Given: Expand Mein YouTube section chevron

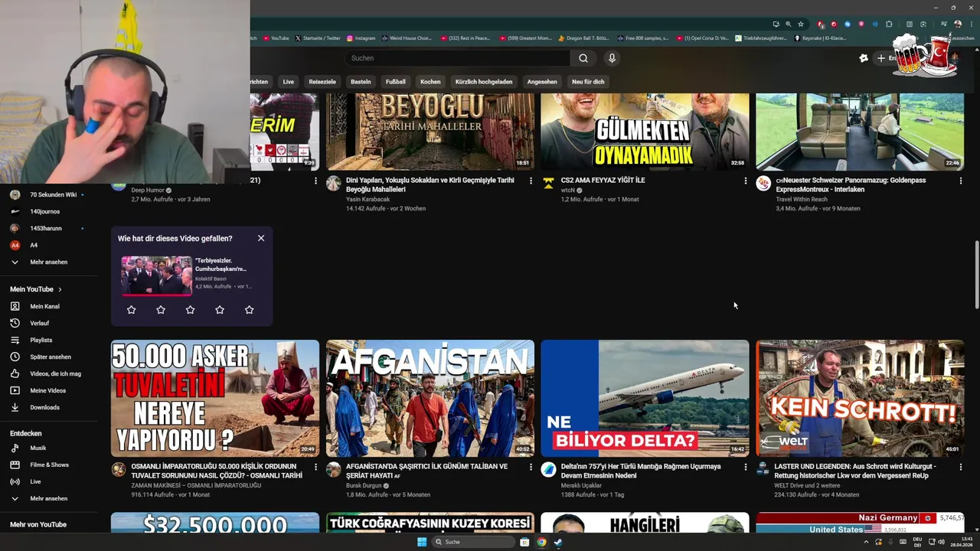Looking at the screenshot, I should point(60,289).
